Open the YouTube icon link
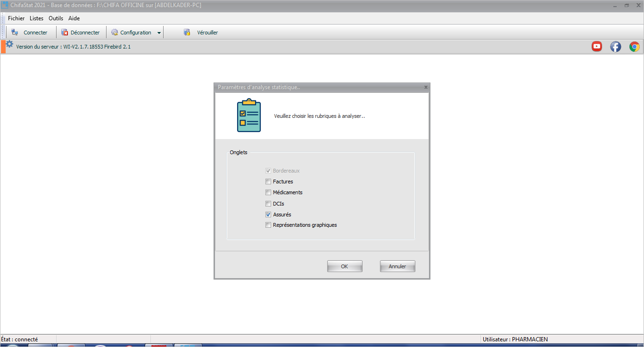 (597, 46)
